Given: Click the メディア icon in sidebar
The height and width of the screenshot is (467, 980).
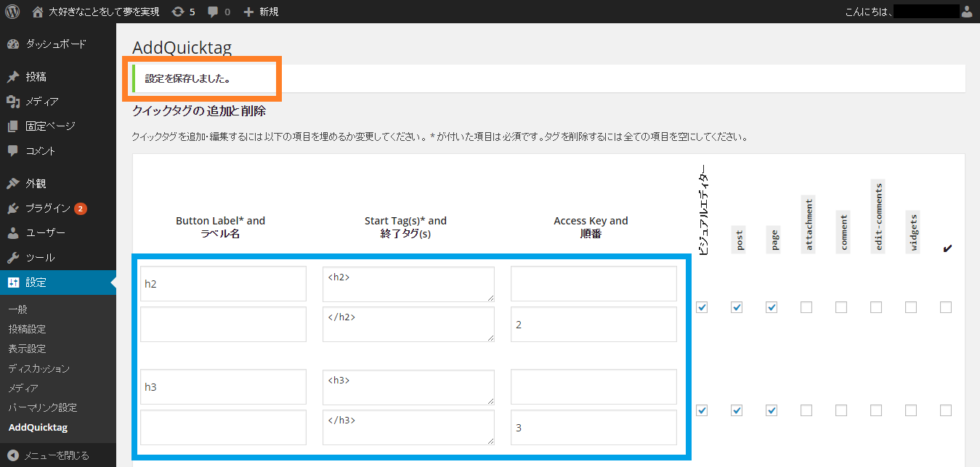Looking at the screenshot, I should [x=13, y=102].
